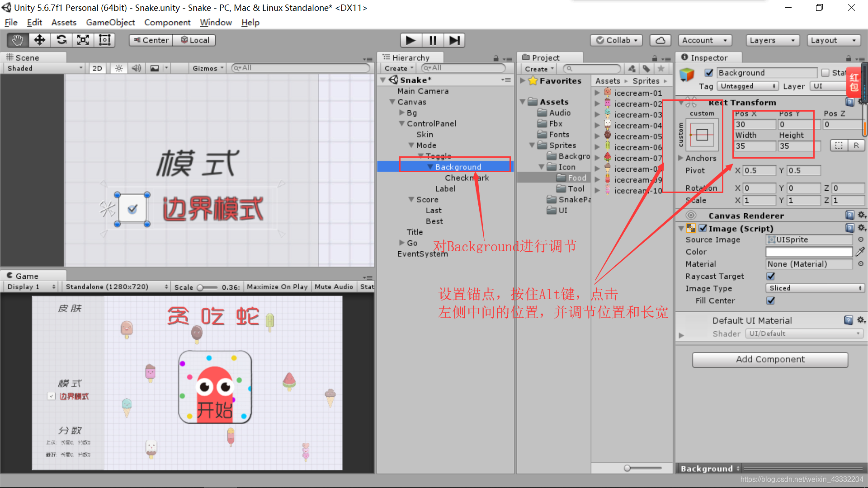Click the Rotate tool icon
This screenshot has height=488, width=868.
[61, 40]
